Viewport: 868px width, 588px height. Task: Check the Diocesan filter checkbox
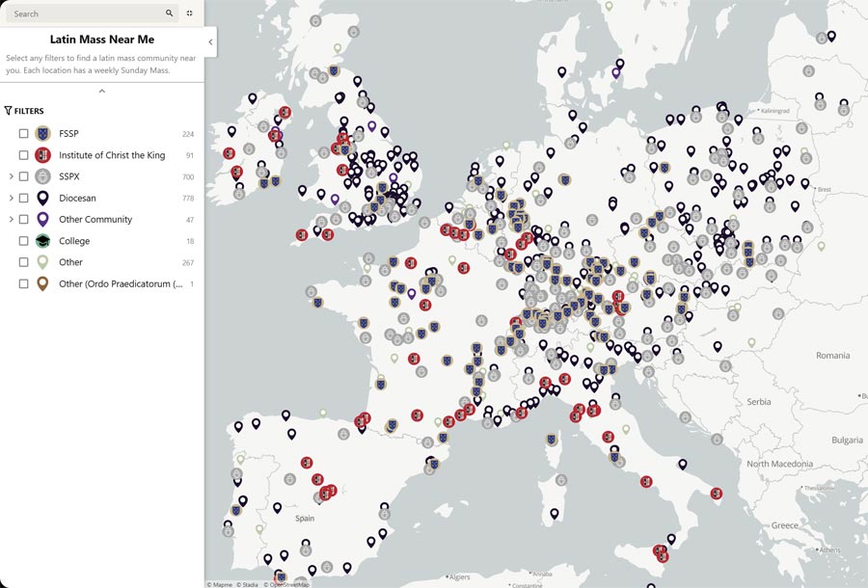pos(24,199)
